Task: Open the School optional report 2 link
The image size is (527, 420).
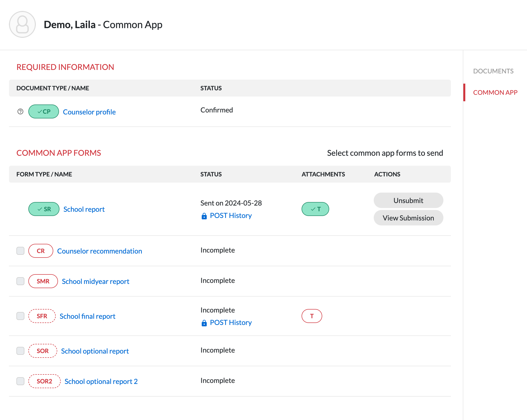Action: pos(101,381)
